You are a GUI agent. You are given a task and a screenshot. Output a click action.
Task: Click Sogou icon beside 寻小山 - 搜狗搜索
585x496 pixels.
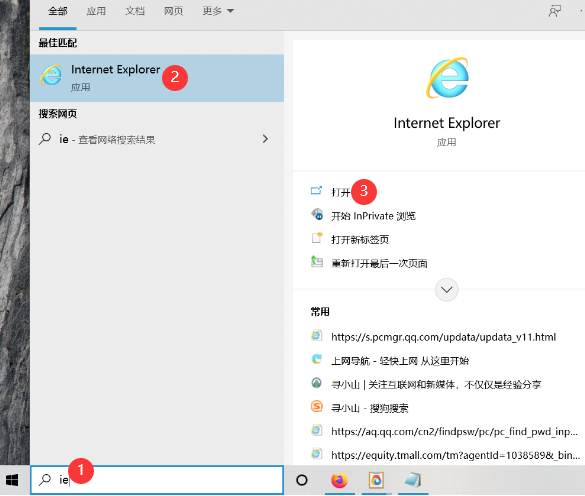[316, 406]
